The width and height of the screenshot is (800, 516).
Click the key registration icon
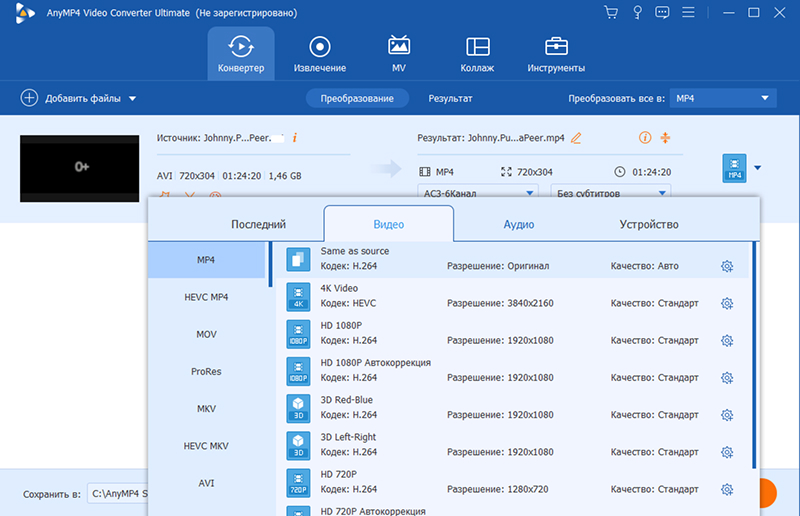click(x=637, y=12)
